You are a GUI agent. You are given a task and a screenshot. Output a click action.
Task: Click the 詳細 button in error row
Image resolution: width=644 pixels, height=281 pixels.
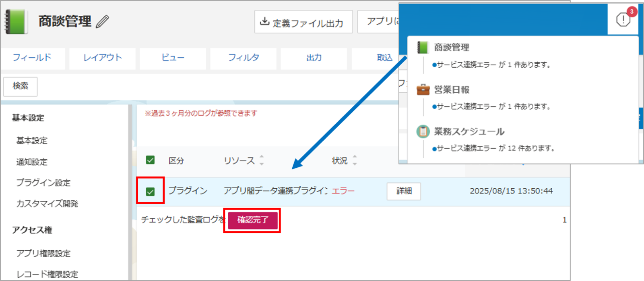point(404,191)
